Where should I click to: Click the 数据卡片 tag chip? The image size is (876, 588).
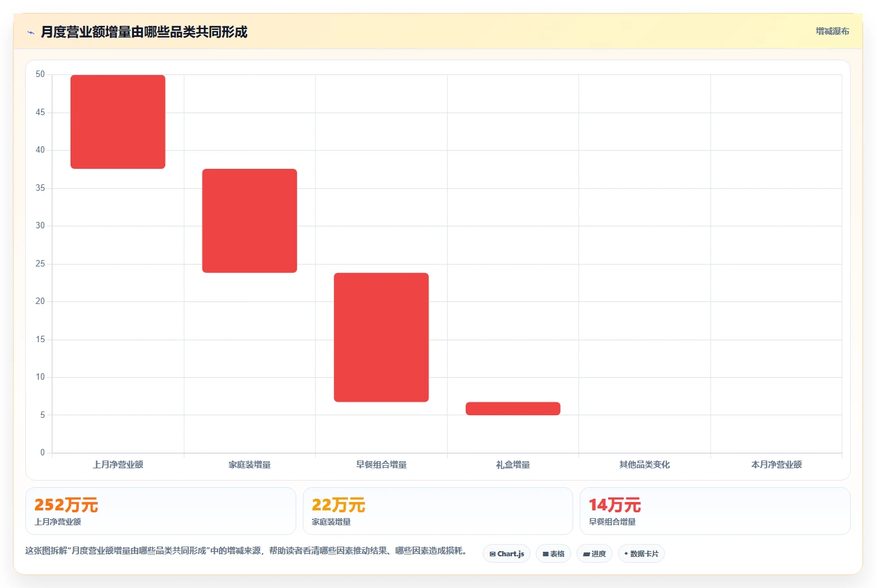pos(641,554)
